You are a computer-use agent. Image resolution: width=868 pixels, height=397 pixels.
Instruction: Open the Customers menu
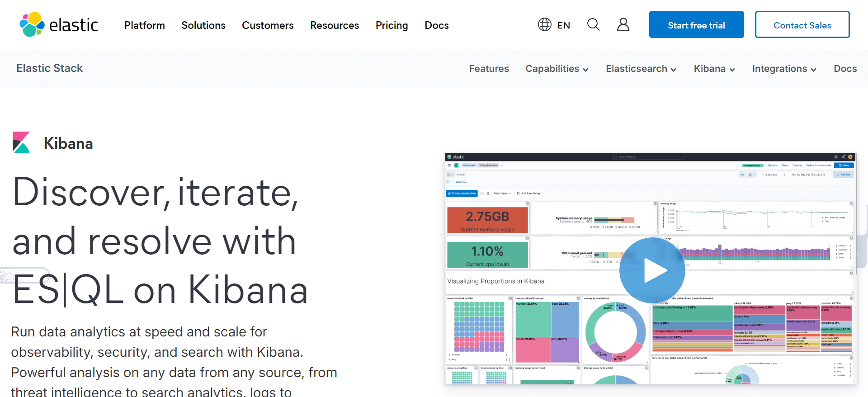point(268,25)
